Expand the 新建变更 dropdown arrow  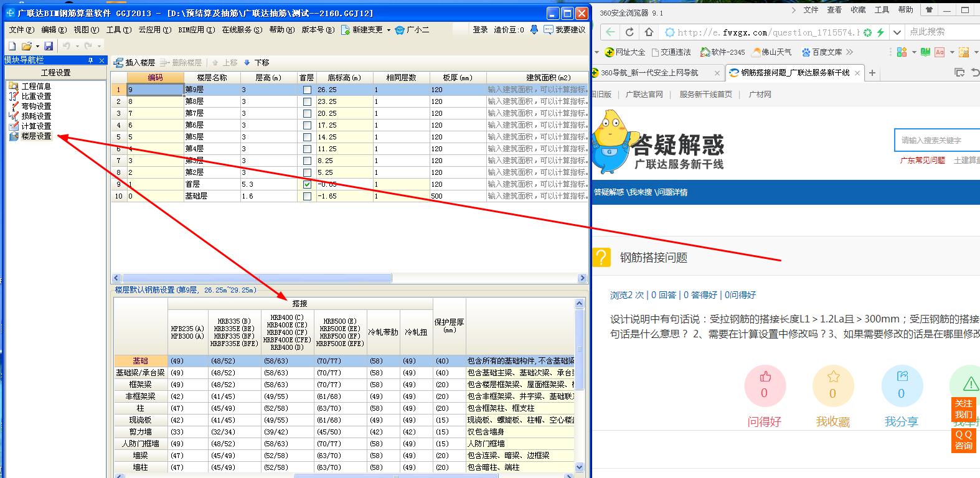[389, 30]
